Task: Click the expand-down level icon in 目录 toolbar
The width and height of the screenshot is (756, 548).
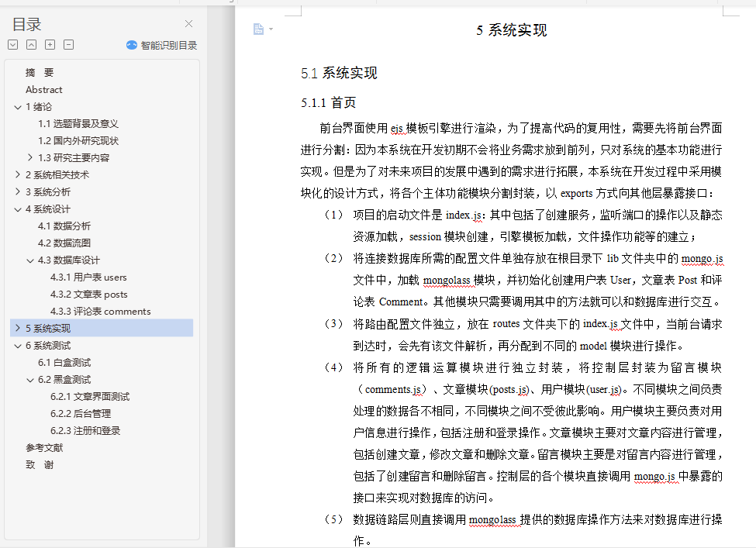Action: [x=13, y=45]
